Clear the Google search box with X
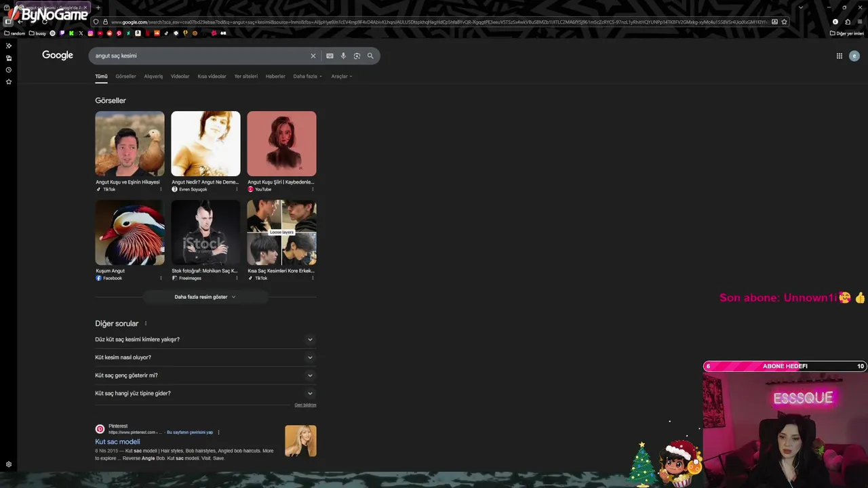The image size is (868, 488). [x=313, y=56]
